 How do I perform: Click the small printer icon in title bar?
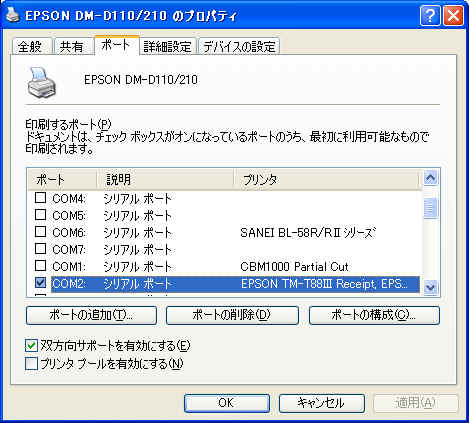click(x=13, y=15)
